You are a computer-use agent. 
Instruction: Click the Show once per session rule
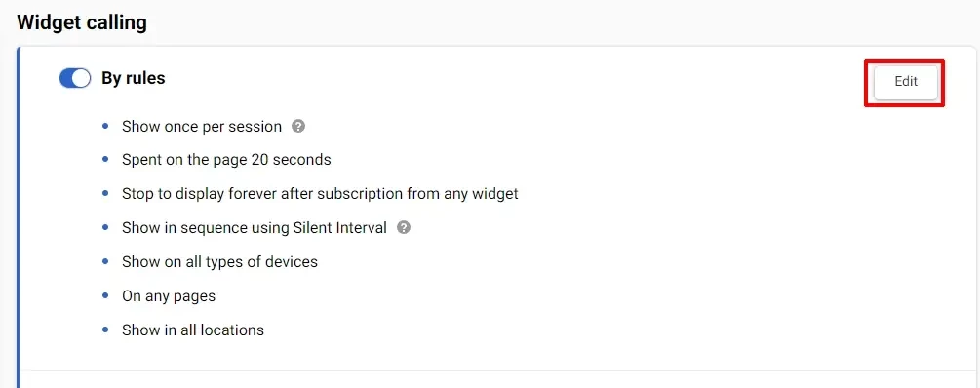click(201, 126)
